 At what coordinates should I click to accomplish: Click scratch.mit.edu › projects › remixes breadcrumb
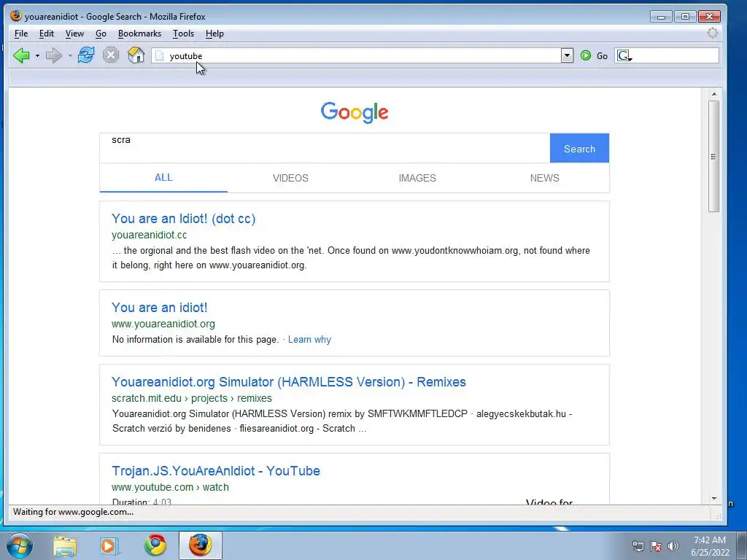click(x=192, y=398)
